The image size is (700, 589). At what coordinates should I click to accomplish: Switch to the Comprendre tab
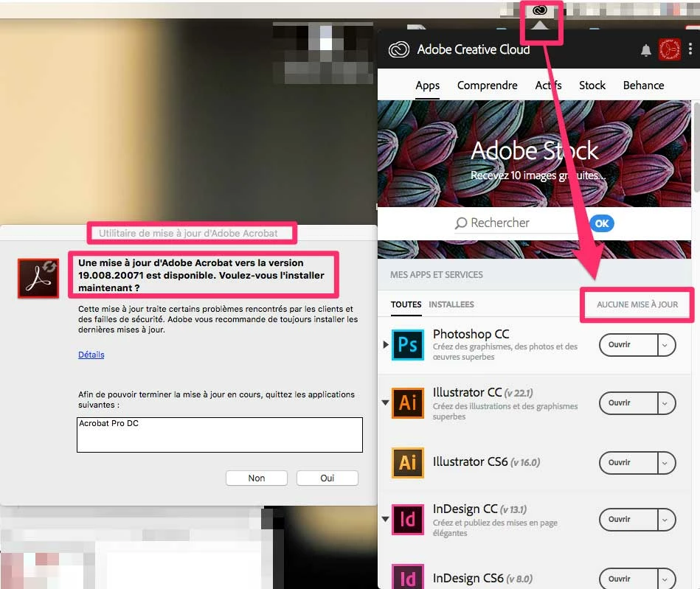click(x=487, y=86)
